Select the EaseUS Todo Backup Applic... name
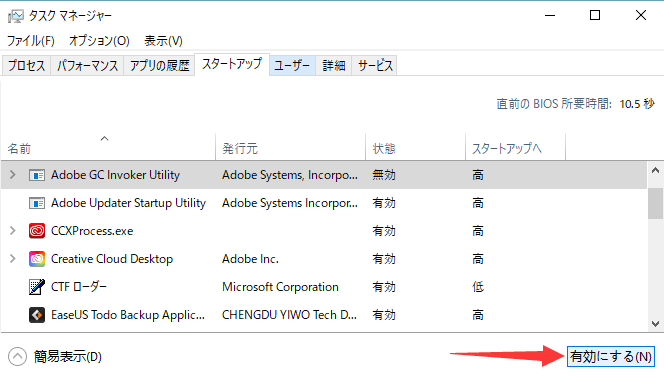Image resolution: width=664 pixels, height=379 pixels. (128, 315)
